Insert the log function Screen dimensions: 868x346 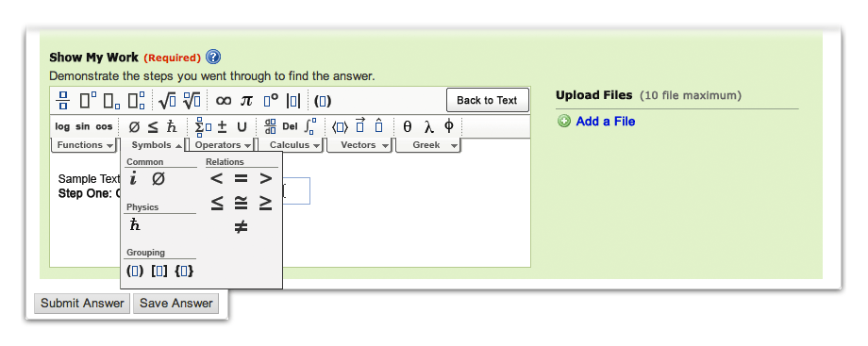(62, 126)
